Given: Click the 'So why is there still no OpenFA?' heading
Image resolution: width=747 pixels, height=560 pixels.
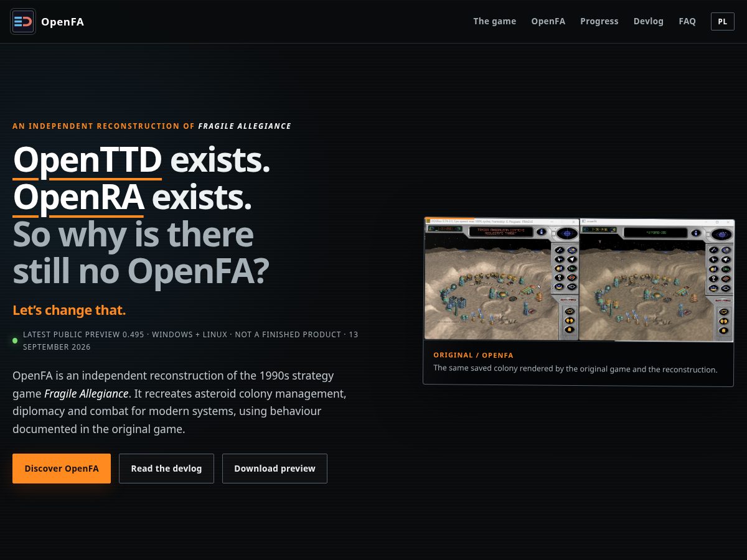Looking at the screenshot, I should click(x=141, y=253).
